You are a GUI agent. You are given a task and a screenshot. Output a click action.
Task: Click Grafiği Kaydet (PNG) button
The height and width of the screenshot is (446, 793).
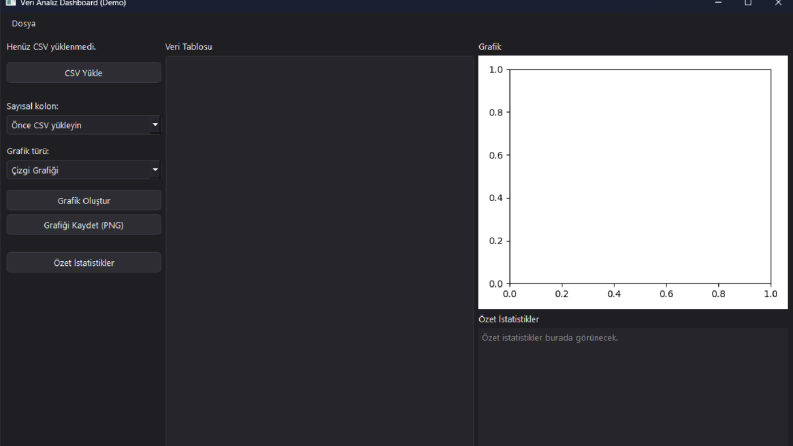[x=83, y=225]
